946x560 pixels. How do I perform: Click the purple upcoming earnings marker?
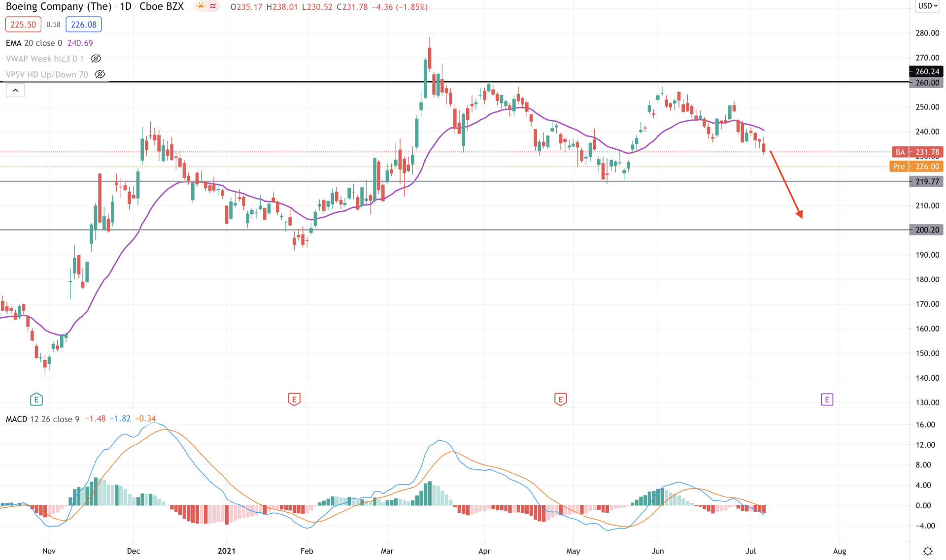[827, 399]
